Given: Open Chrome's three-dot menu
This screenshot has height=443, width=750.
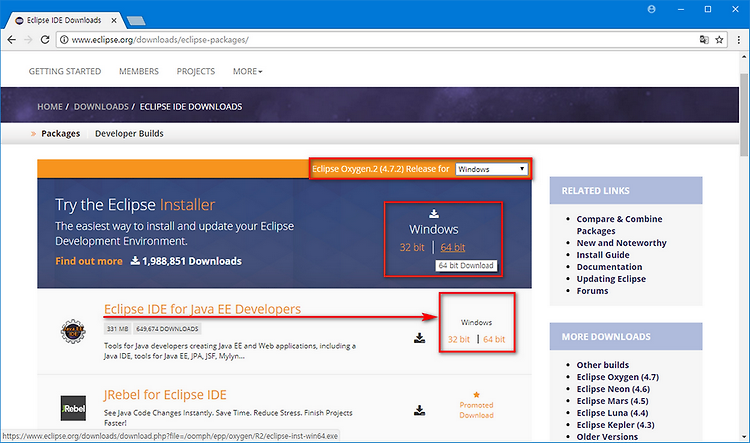Looking at the screenshot, I should [739, 40].
